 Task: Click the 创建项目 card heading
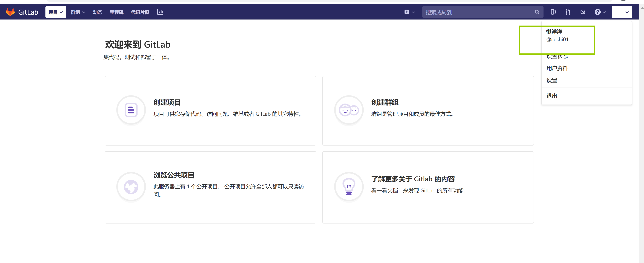[x=167, y=102]
